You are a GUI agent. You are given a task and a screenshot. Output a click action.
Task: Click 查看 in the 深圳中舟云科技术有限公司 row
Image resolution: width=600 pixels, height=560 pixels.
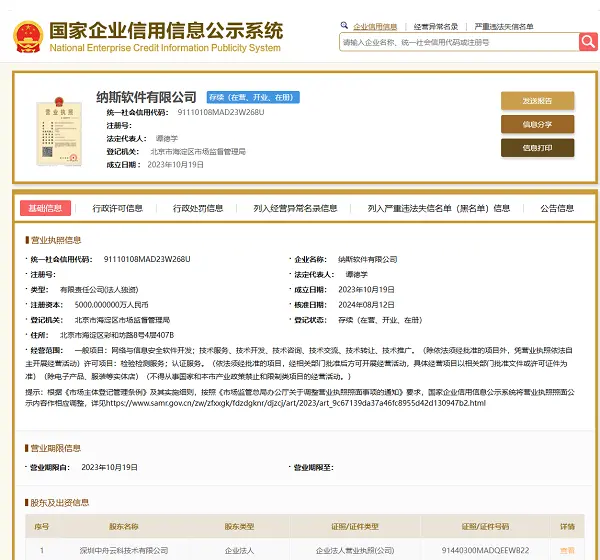567,550
